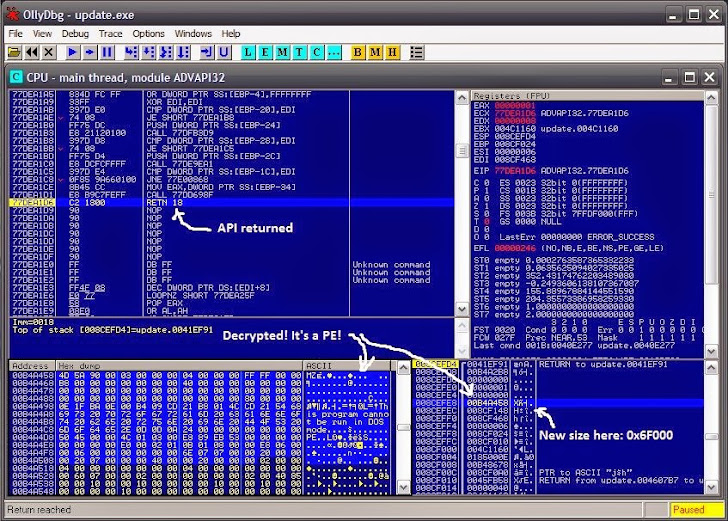728x521 pixels.
Task: Open Threads window with T button
Action: coord(300,52)
